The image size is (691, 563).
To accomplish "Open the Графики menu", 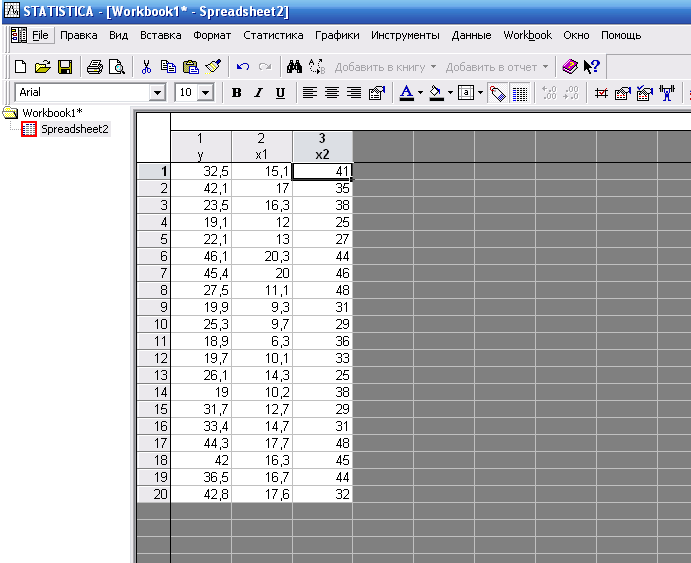I will 337,35.
